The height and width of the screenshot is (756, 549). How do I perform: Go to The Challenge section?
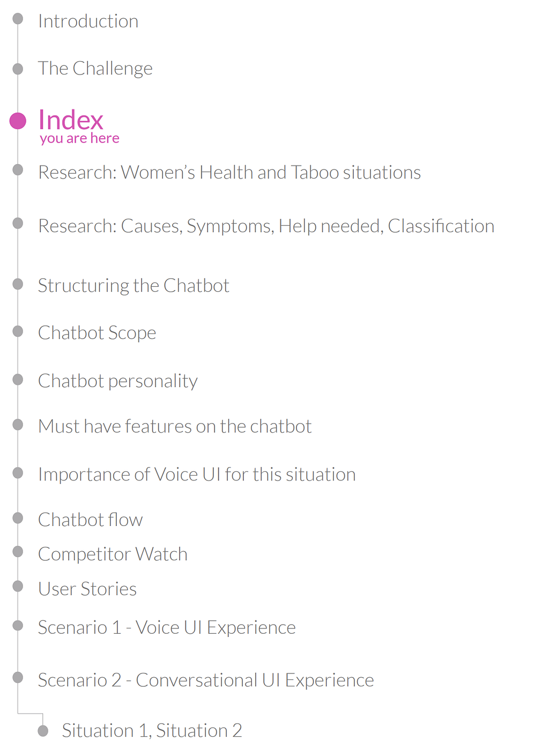95,69
